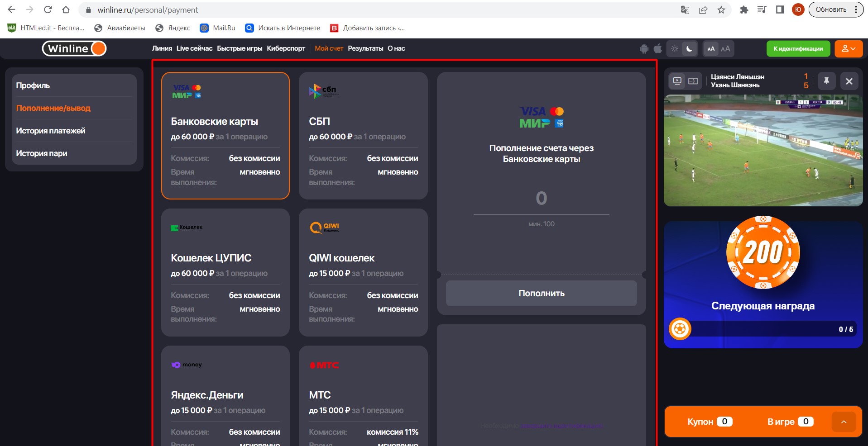868x446 pixels.
Task: Expand the coupon panel chevron
Action: [x=844, y=422]
